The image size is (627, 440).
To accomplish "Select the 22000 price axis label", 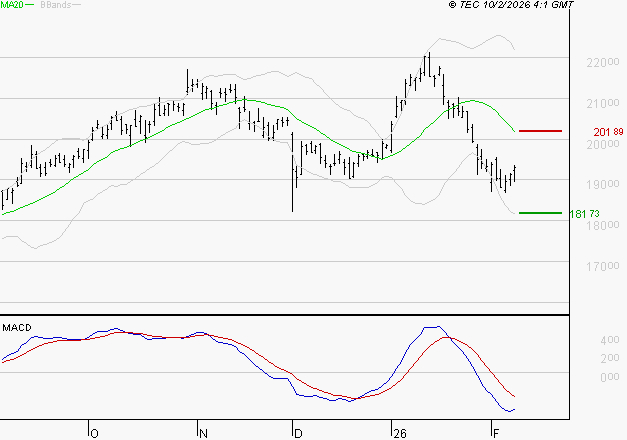I will (x=603, y=62).
